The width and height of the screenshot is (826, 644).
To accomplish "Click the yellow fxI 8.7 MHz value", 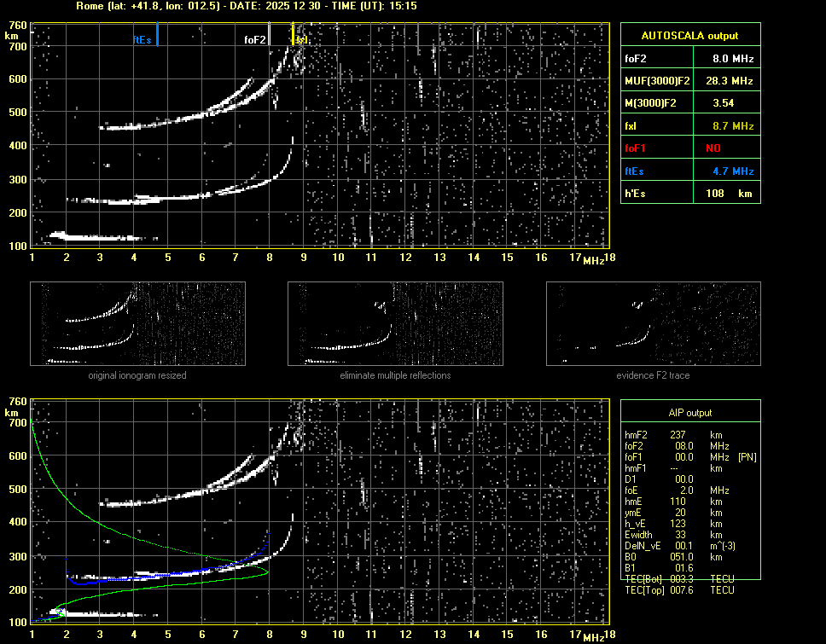I will (x=732, y=126).
